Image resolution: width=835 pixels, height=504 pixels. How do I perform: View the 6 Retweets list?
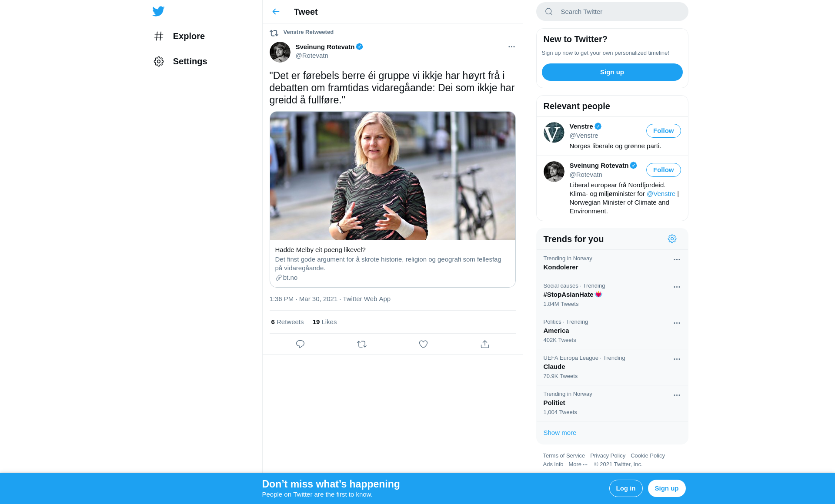(x=287, y=322)
